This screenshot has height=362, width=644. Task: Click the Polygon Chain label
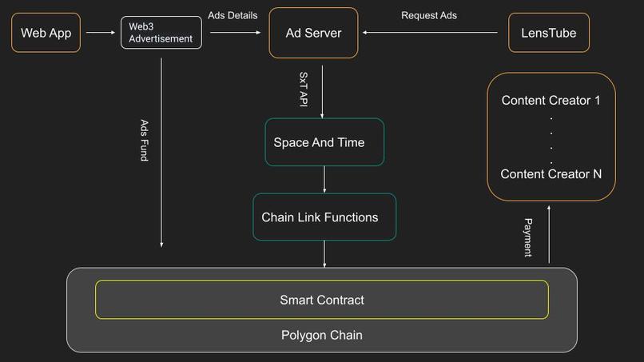322,335
